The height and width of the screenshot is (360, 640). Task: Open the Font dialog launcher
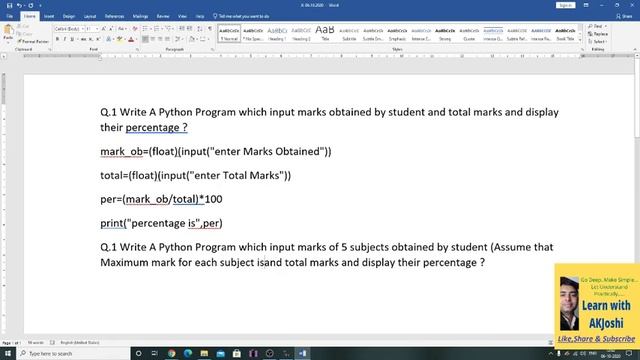point(138,49)
